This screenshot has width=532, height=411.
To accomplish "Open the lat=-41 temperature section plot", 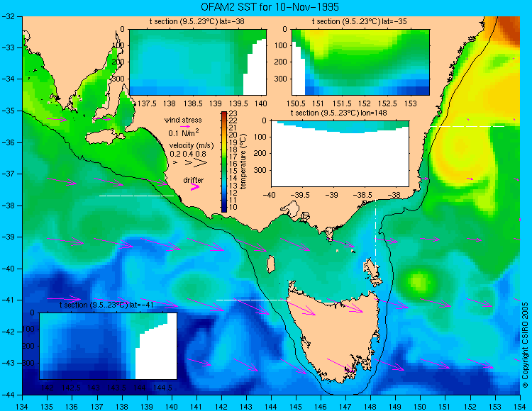I will pos(109,346).
